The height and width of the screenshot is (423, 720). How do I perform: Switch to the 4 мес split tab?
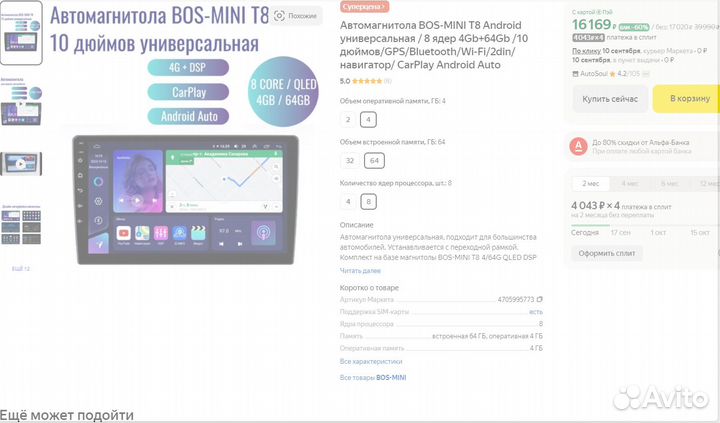(630, 183)
